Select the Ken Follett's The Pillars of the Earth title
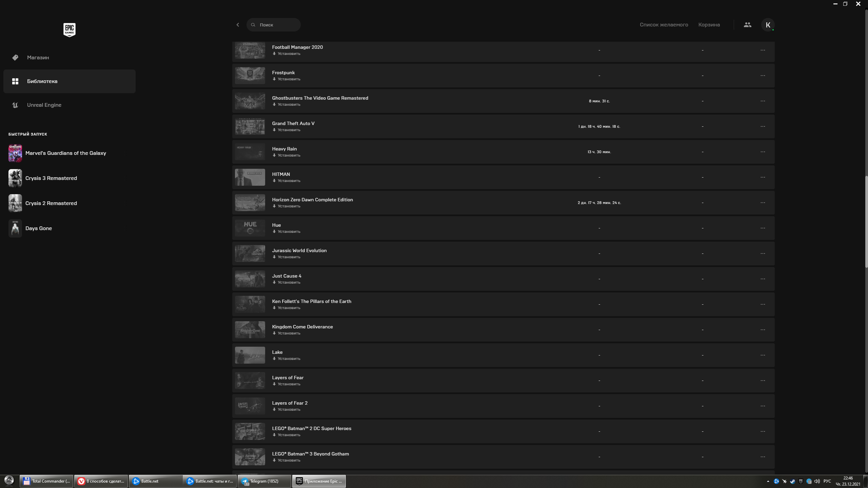868x488 pixels. [312, 301]
